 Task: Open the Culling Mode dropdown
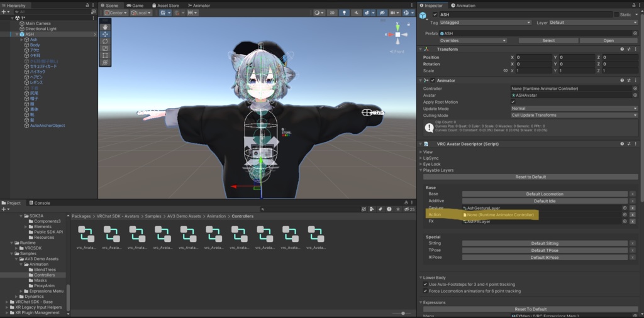[x=574, y=115]
